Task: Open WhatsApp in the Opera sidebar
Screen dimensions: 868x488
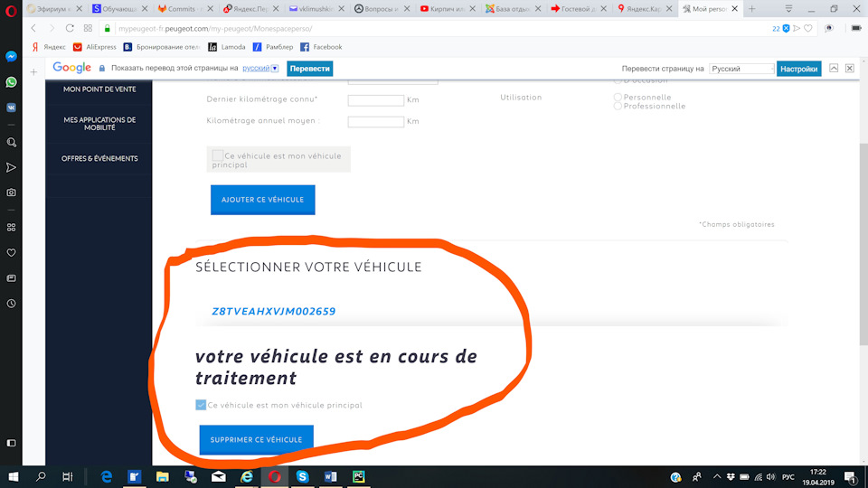Action: (x=11, y=81)
